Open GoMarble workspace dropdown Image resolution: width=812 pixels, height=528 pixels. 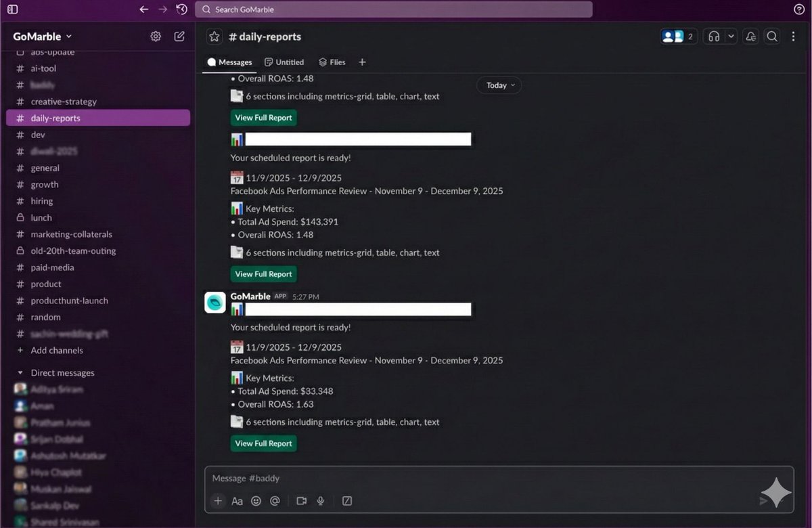click(x=43, y=37)
